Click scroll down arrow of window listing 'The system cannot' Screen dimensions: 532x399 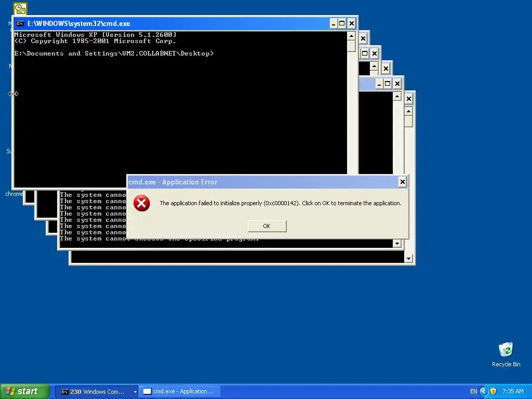pyautogui.click(x=397, y=243)
